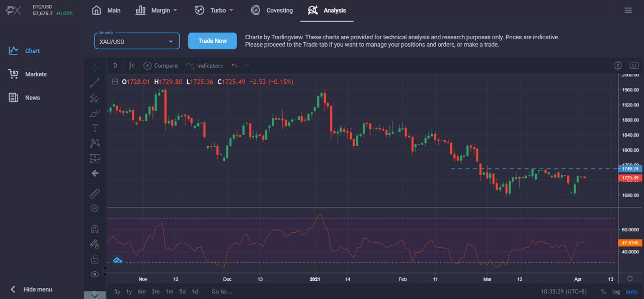
Task: Open the XAU/USD assets dropdown
Action: pyautogui.click(x=136, y=41)
